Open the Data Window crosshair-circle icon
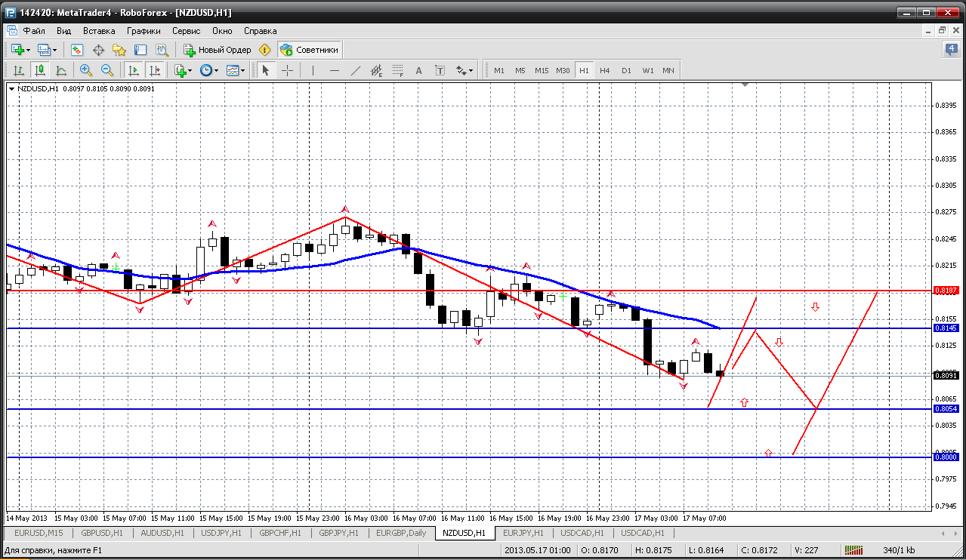Viewport: 966px width, 560px height. [x=98, y=50]
